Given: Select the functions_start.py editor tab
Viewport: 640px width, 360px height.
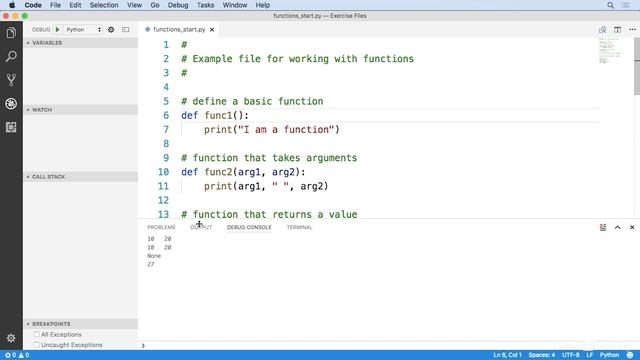Looking at the screenshot, I should click(179, 29).
